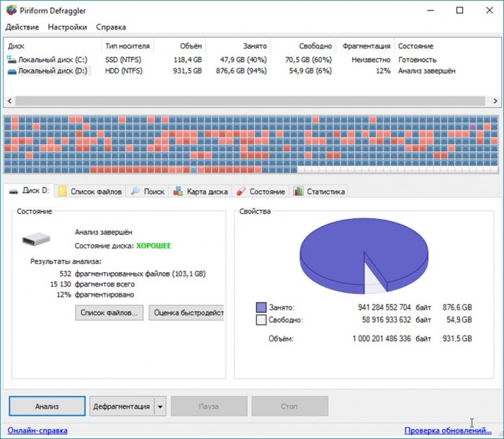Click the Анализ завершён status cell in the drive list
This screenshot has width=504, height=439.
426,71
